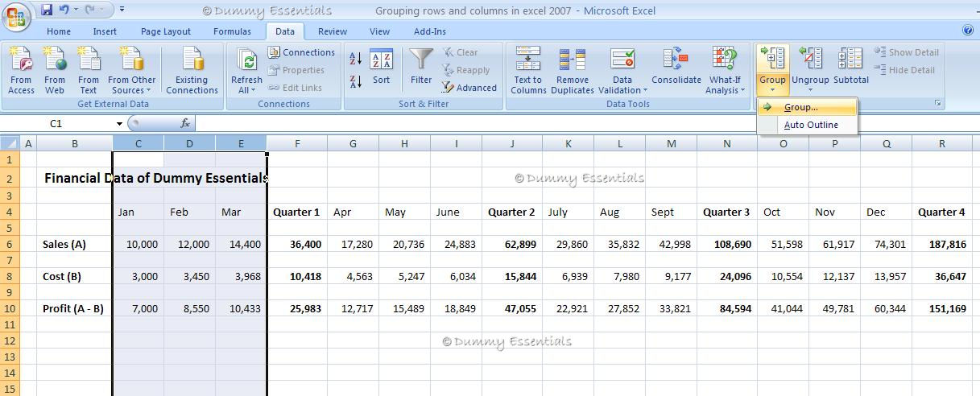Click Refresh All icon
This screenshot has height=396, width=980.
246,60
